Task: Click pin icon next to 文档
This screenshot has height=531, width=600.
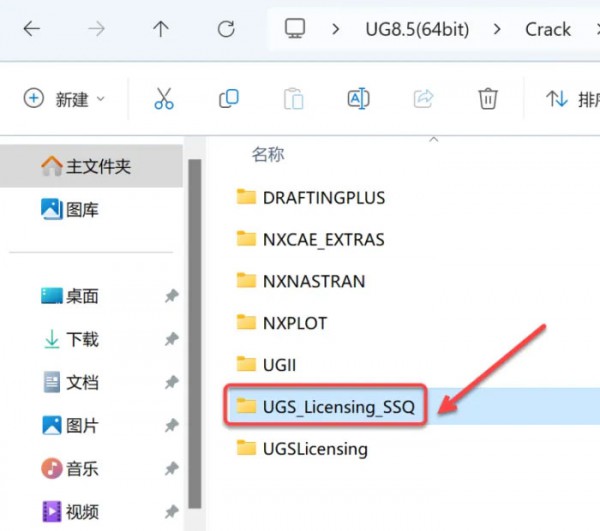Action: click(x=172, y=382)
